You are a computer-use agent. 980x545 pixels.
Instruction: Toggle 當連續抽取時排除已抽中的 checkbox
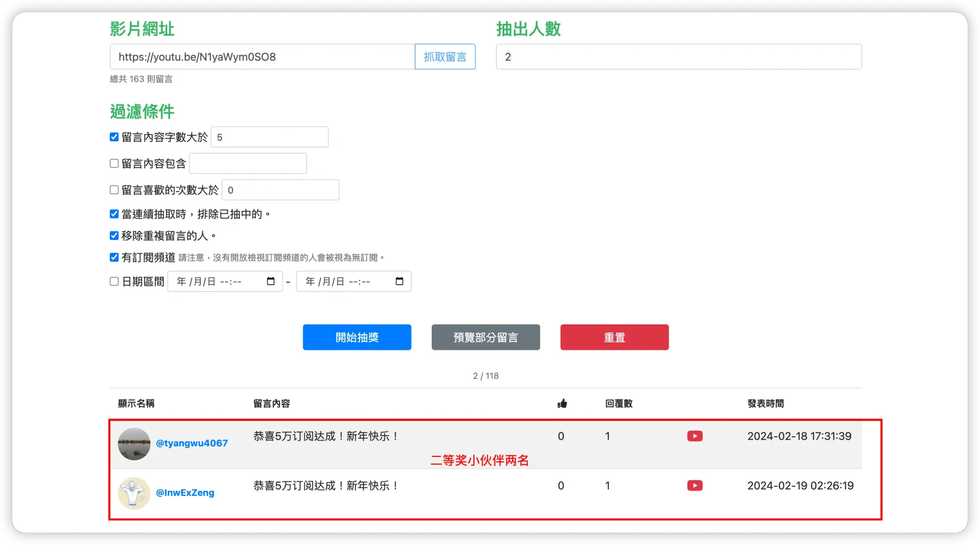point(114,214)
